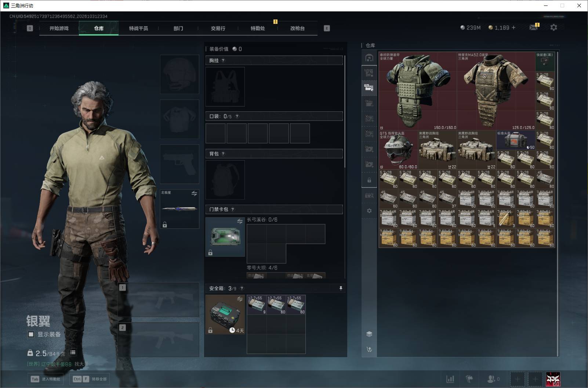Swap the keycard case via its arrows icon
Image resolution: width=588 pixels, height=388 pixels.
point(240,221)
